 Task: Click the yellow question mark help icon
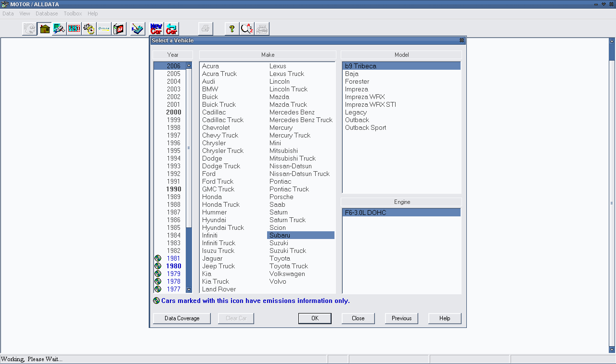point(232,29)
